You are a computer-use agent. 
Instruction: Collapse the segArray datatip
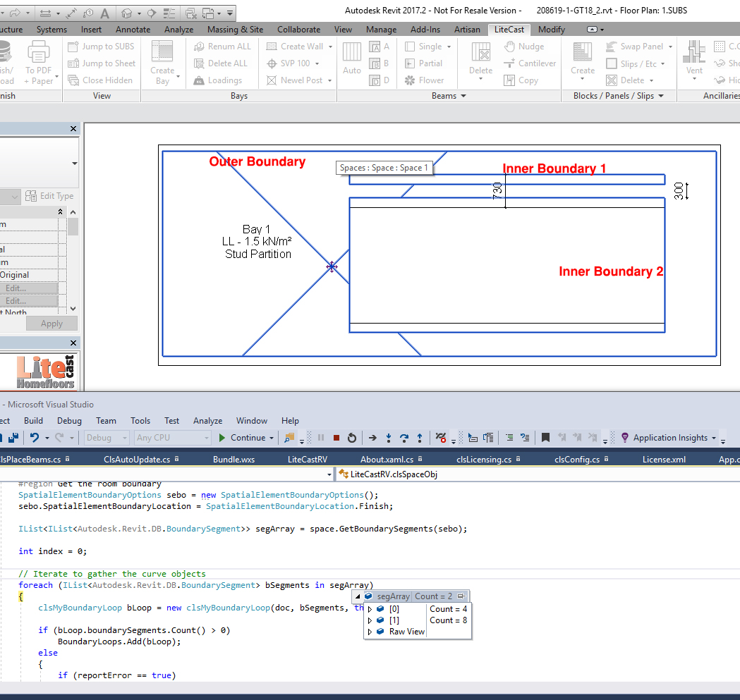pos(358,596)
